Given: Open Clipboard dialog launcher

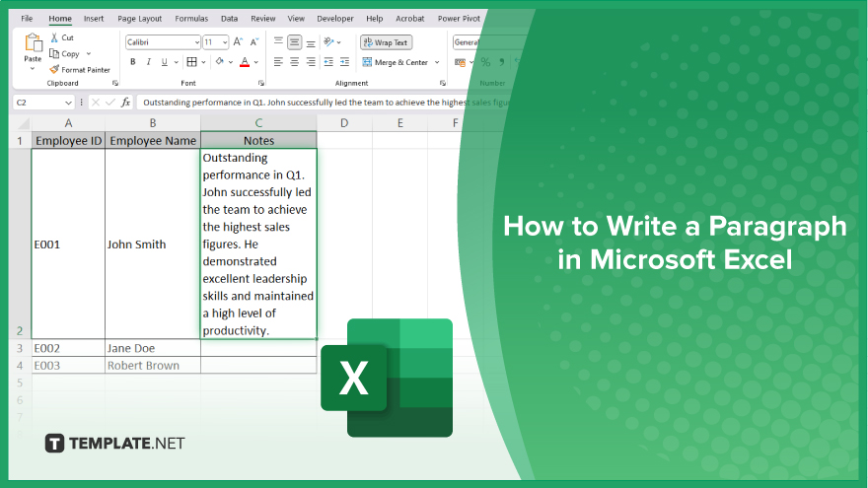Looking at the screenshot, I should point(115,83).
